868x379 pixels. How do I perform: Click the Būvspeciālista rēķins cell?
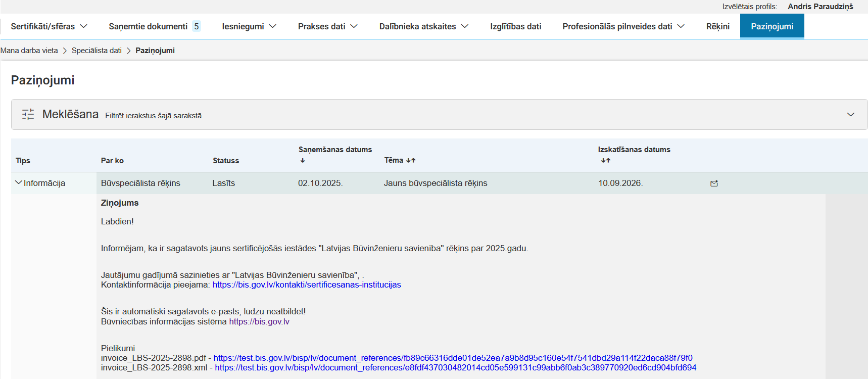[x=140, y=183]
